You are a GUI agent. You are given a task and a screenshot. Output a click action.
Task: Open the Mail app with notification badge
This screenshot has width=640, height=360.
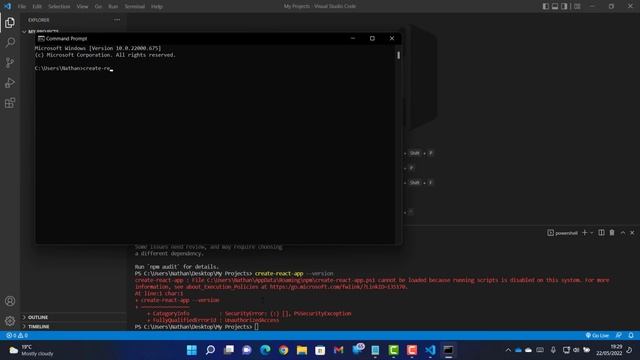[358, 349]
